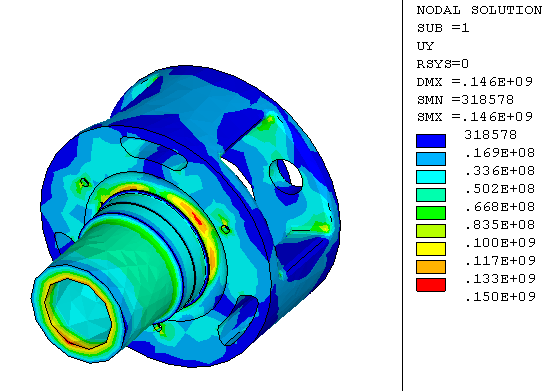Click the hexagonal bore of the shaft end

(x=79, y=314)
